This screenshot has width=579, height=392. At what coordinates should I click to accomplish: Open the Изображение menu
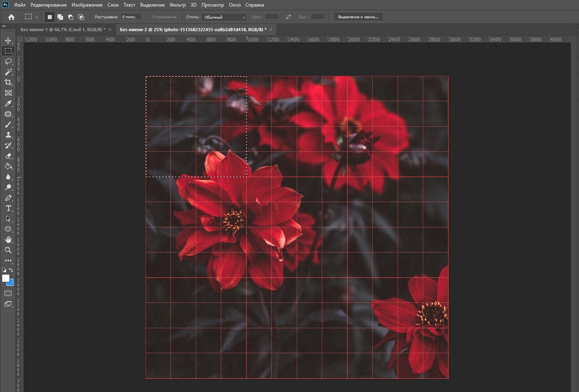pos(87,5)
